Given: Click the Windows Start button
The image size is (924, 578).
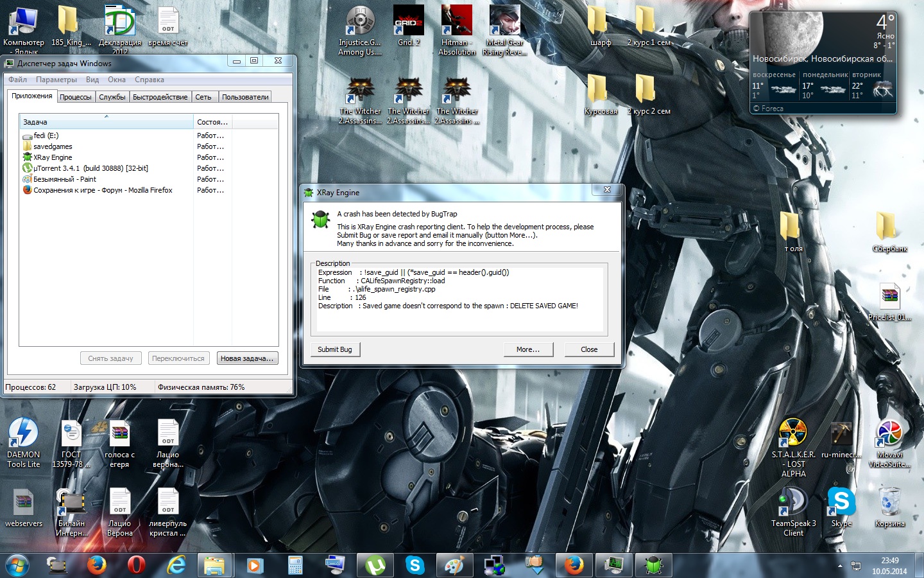Looking at the screenshot, I should click(17, 565).
